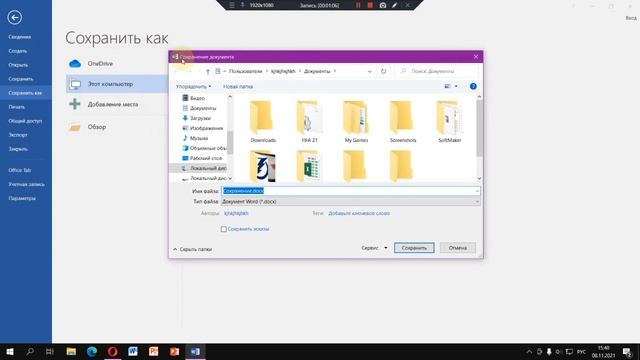Click the file name input field
Image resolution: width=640 pixels, height=360 pixels.
[x=351, y=191]
